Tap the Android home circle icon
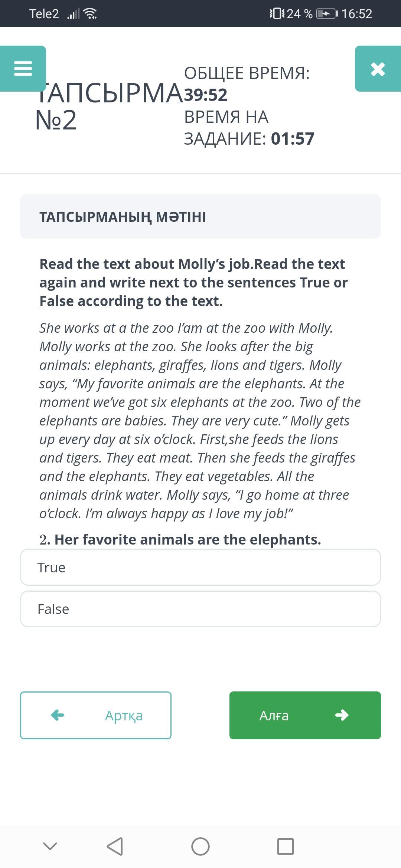The height and width of the screenshot is (868, 401). pos(200,846)
